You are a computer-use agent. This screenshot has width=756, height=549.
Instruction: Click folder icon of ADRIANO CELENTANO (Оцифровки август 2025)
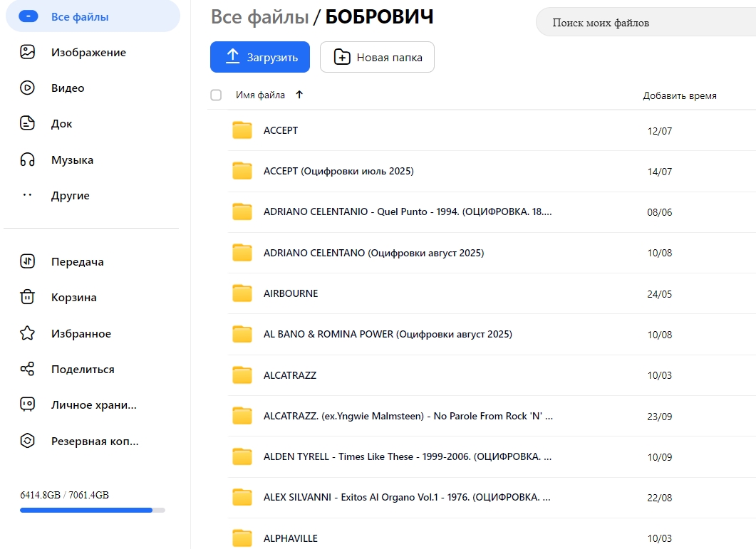tap(242, 253)
